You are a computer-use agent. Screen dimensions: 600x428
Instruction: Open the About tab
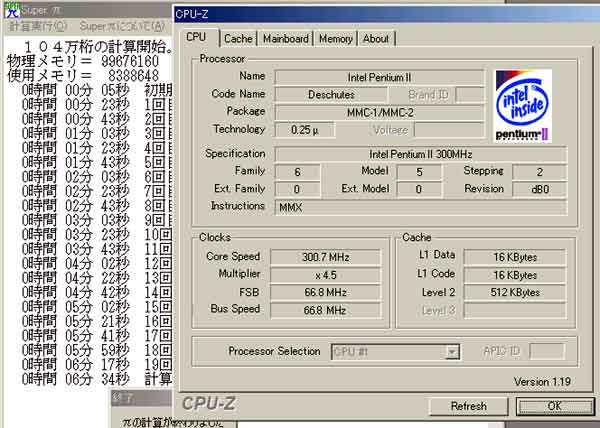click(376, 39)
